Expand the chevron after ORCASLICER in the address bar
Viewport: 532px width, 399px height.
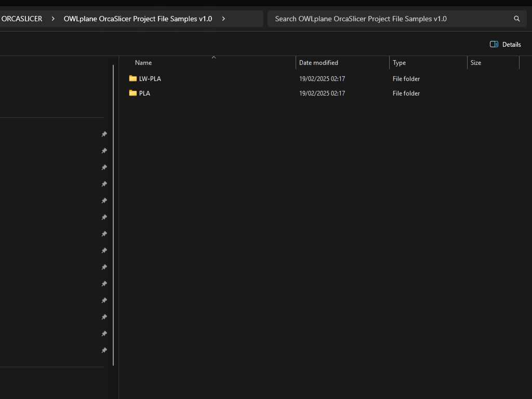53,19
